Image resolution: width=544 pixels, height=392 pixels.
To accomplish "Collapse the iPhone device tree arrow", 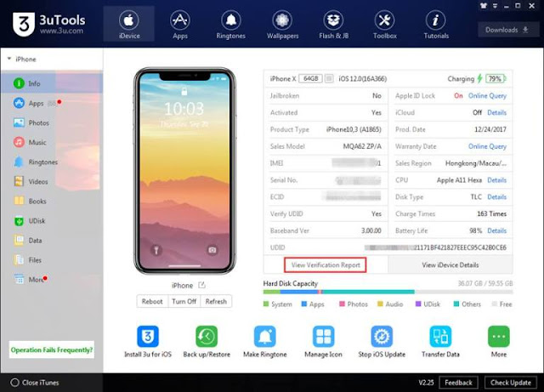I will click(x=9, y=59).
